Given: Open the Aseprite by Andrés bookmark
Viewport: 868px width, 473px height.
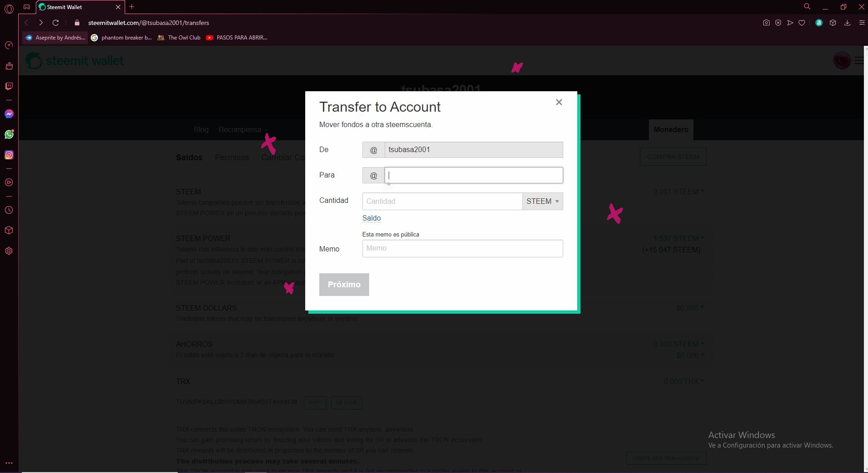Looking at the screenshot, I should coord(55,38).
